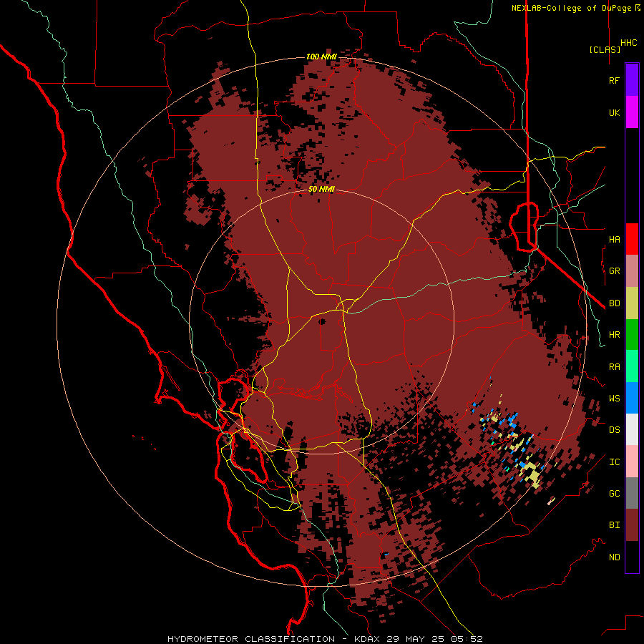Click the BI dark-red legend swatch

click(632, 525)
